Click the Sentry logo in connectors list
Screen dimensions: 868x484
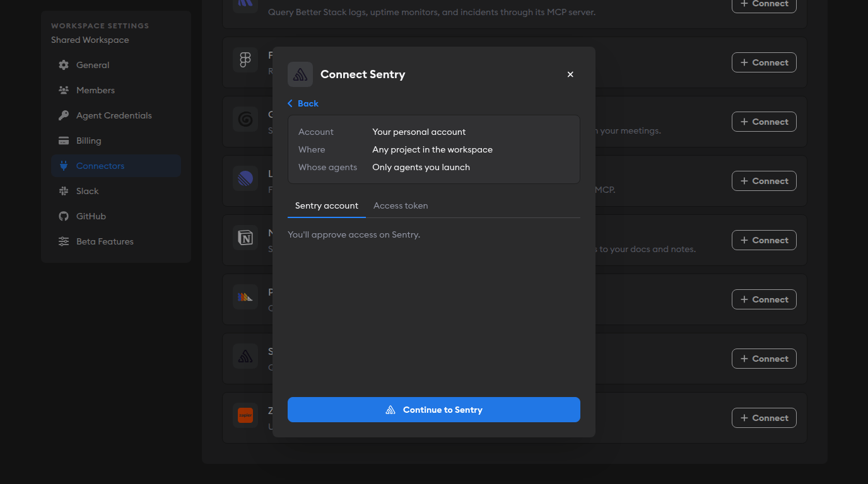[x=245, y=356]
